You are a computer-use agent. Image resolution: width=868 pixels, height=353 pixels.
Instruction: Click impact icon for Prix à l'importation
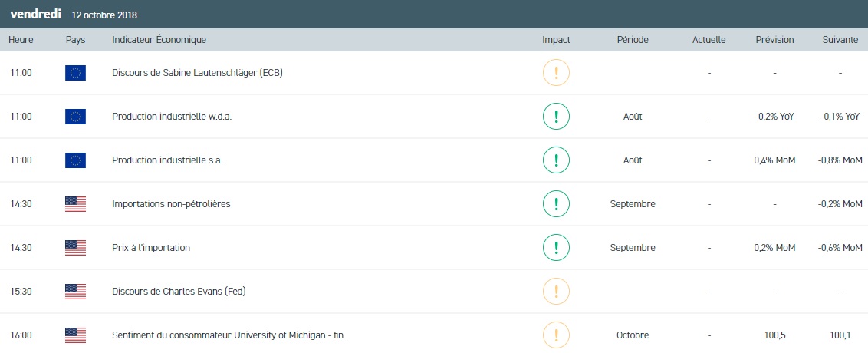pos(556,248)
